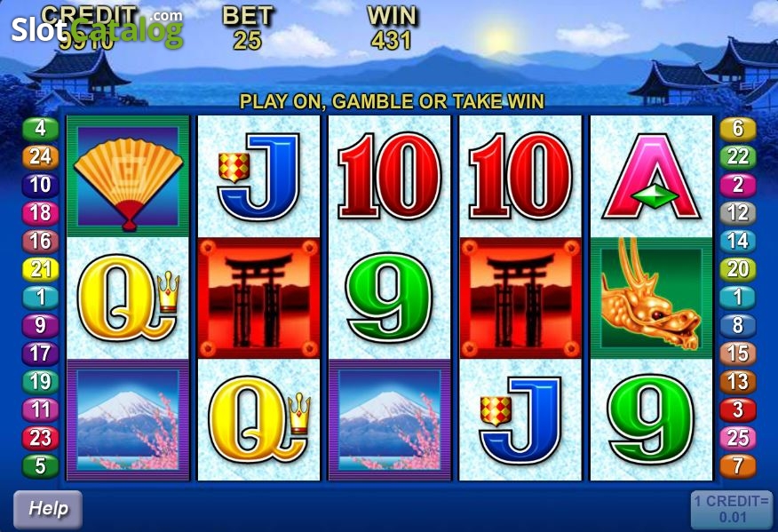Select payline 21 yellow marker on left
This screenshot has width=778, height=532.
click(x=41, y=269)
